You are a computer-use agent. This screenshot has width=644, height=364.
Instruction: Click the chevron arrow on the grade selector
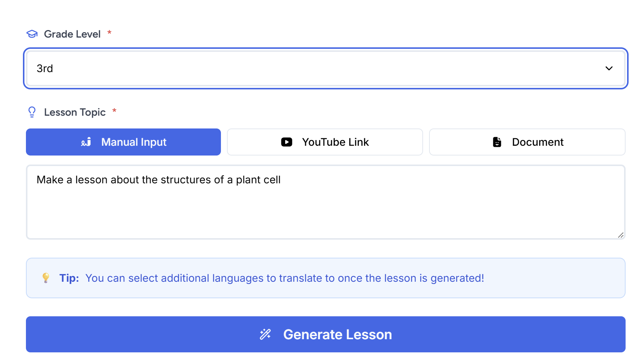609,68
